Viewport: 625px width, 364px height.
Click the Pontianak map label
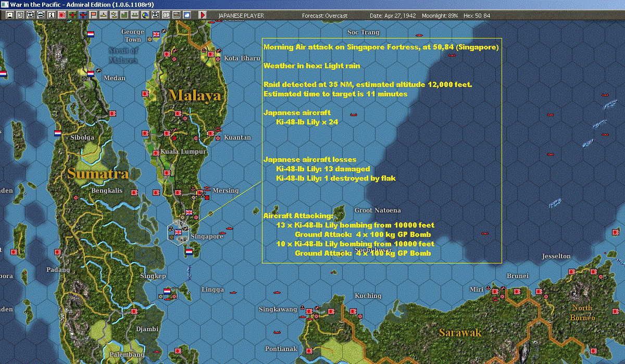click(281, 348)
